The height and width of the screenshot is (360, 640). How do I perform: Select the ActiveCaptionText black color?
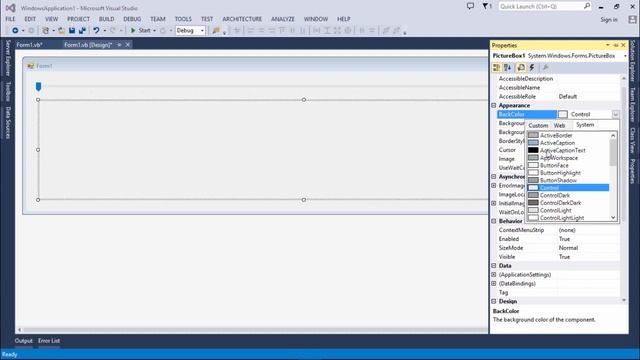point(568,150)
